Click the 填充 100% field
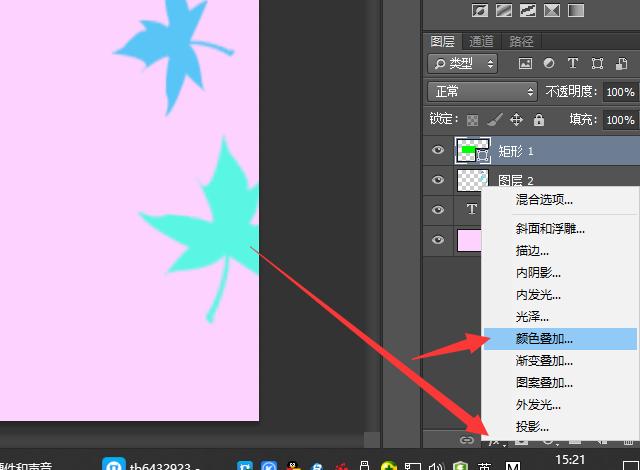The image size is (640, 470). click(620, 120)
